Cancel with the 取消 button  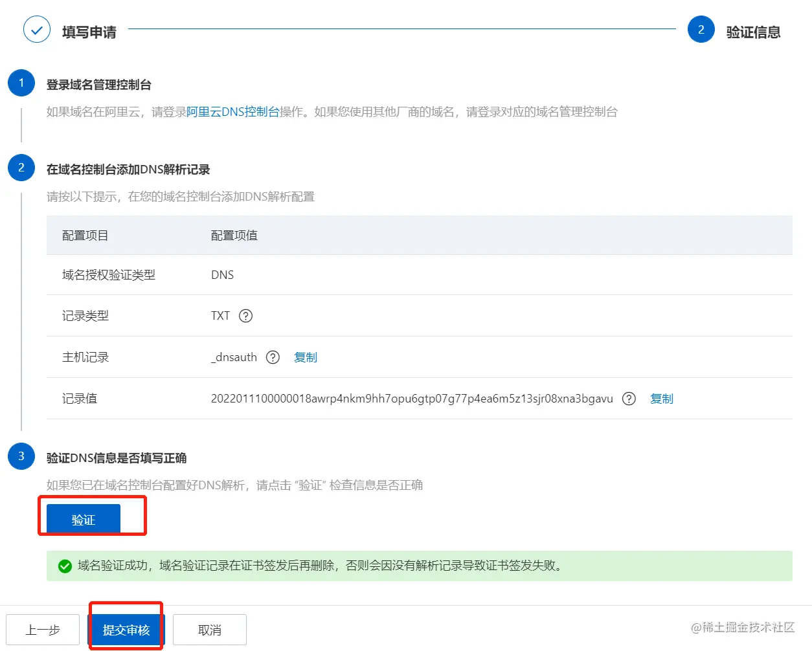[x=210, y=630]
